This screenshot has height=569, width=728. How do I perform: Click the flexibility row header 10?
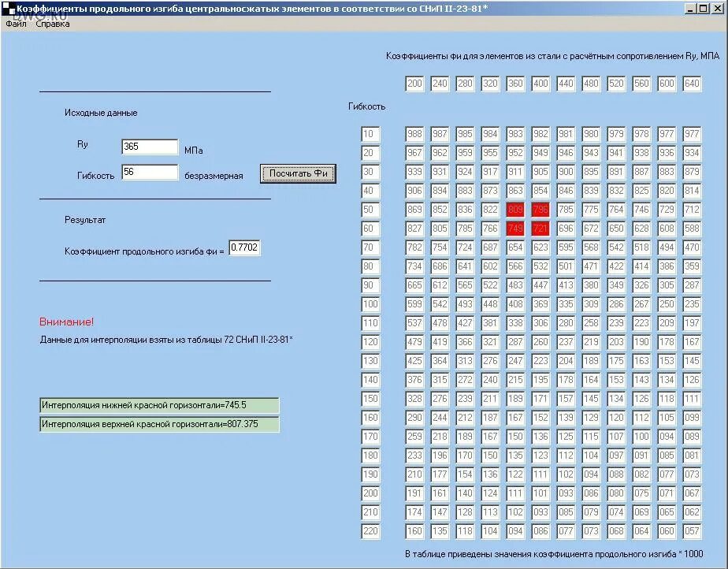click(x=370, y=134)
